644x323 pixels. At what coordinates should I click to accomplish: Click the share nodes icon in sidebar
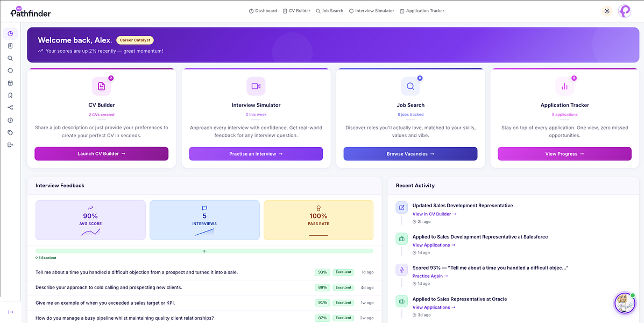coord(10,108)
